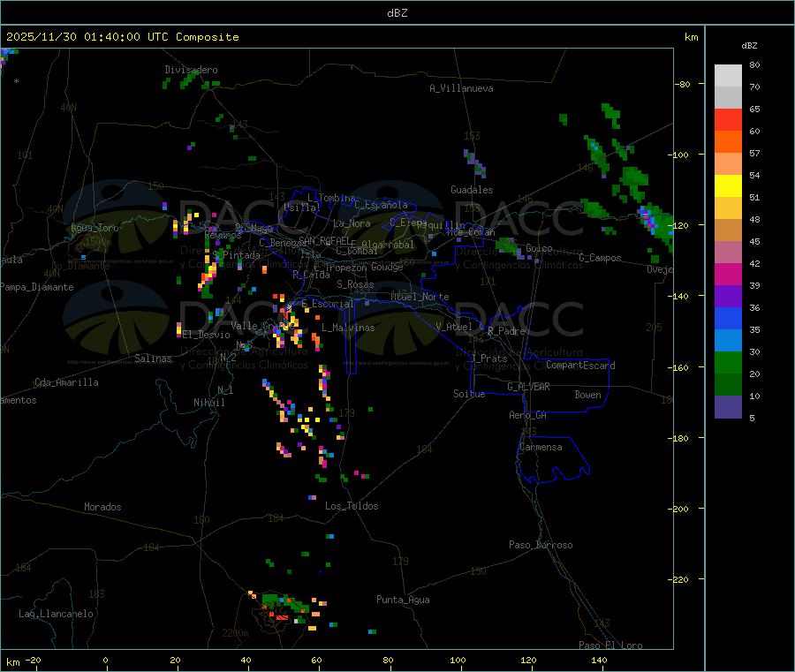795x672 pixels.
Task: Click the 2200m elevation label
Action: coord(235,633)
